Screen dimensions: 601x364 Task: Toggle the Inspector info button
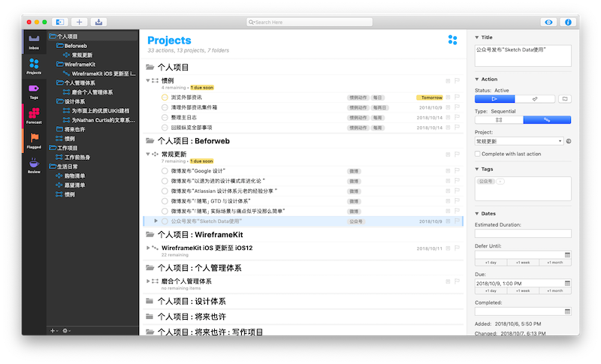[x=568, y=23]
